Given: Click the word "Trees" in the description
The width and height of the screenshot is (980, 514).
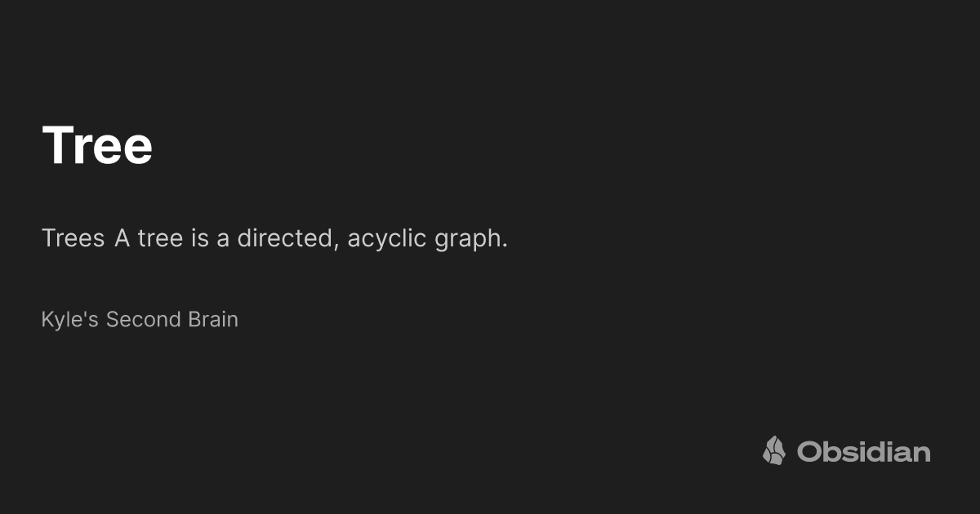Looking at the screenshot, I should click(73, 239).
